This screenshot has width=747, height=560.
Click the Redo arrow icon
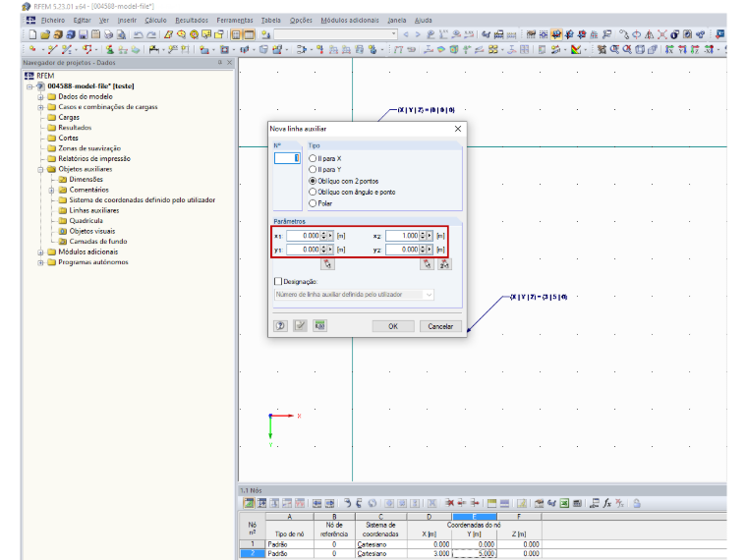pyautogui.click(x=151, y=34)
